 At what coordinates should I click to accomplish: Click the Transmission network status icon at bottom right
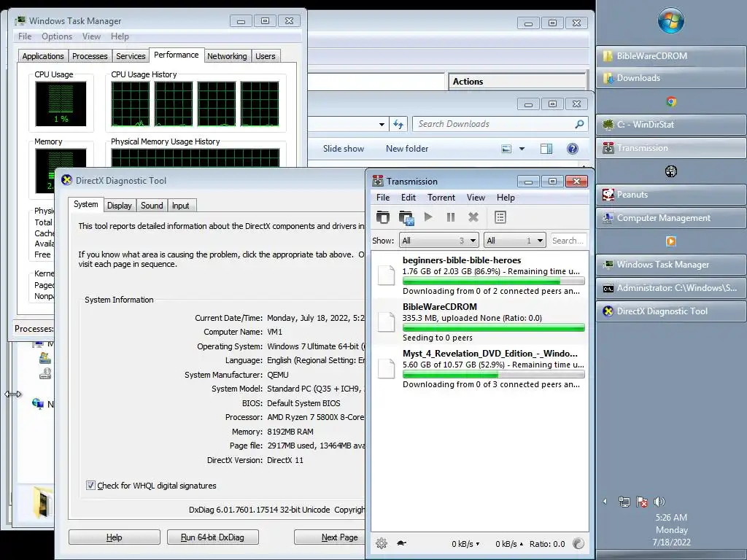[578, 543]
